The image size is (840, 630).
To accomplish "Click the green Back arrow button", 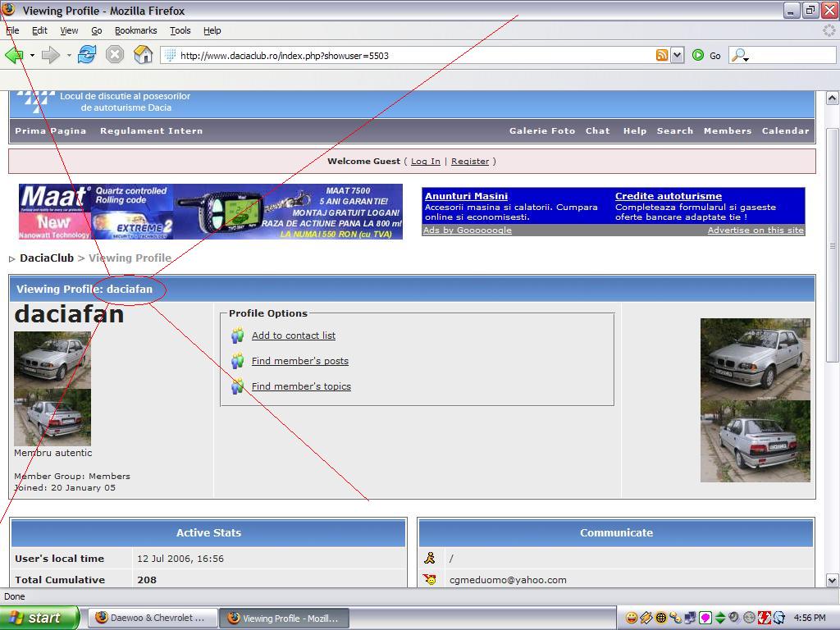I will [14, 55].
